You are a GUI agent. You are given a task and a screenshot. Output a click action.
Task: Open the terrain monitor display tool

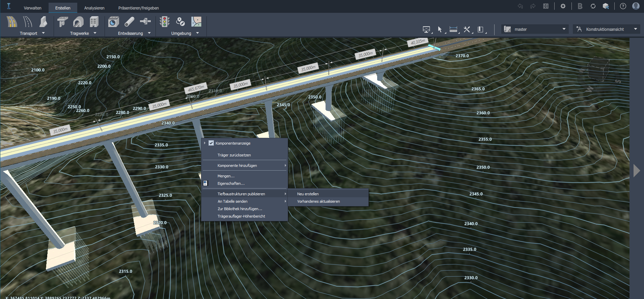pos(427,30)
